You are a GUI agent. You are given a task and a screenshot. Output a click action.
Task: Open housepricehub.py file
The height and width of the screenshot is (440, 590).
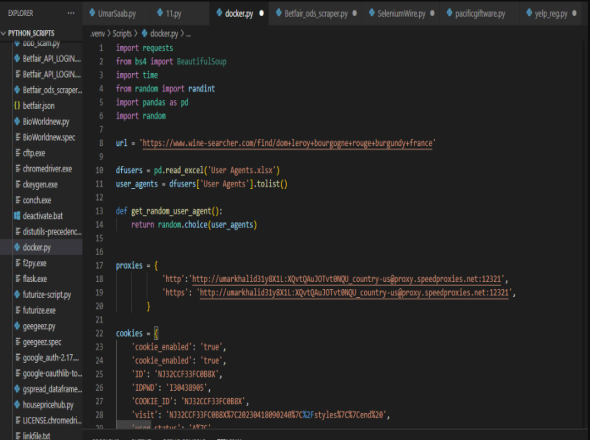(x=48, y=405)
